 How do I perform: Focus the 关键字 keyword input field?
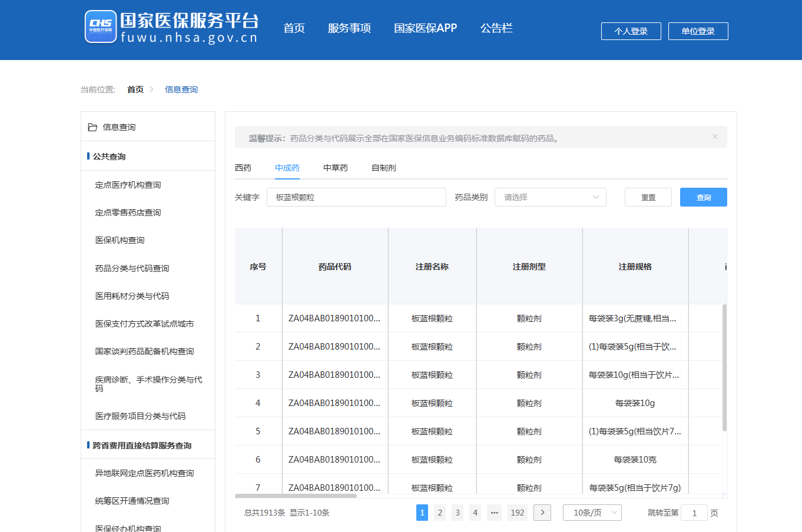[x=356, y=197]
